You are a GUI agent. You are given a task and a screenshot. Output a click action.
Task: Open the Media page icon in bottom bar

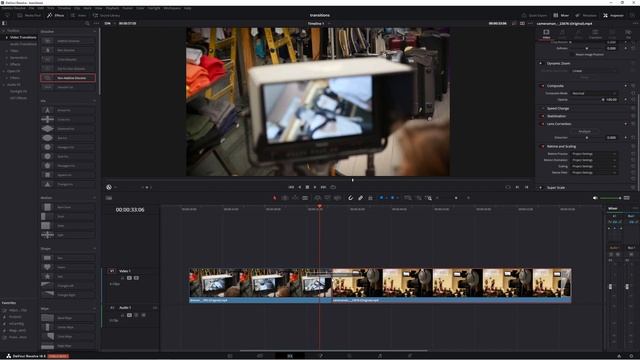click(230, 356)
